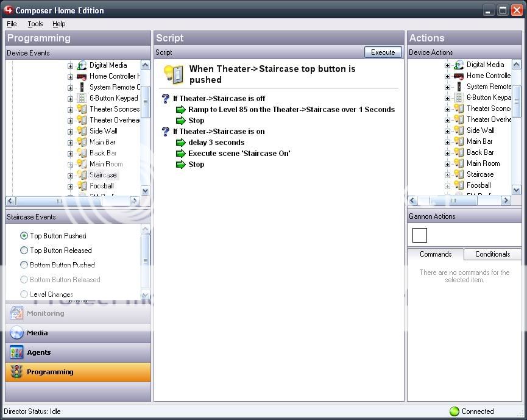527x420 pixels.
Task: Expand the Main Bar node in Device Actions
Action: [x=448, y=141]
